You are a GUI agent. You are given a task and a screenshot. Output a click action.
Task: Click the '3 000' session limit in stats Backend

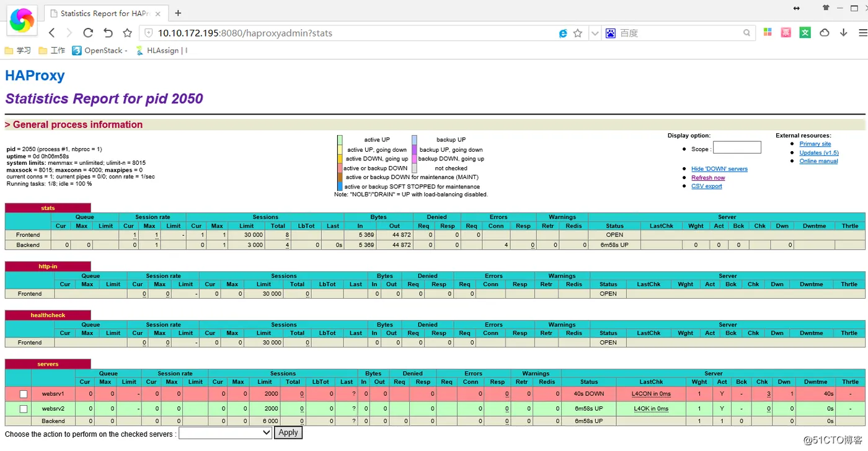247,245
